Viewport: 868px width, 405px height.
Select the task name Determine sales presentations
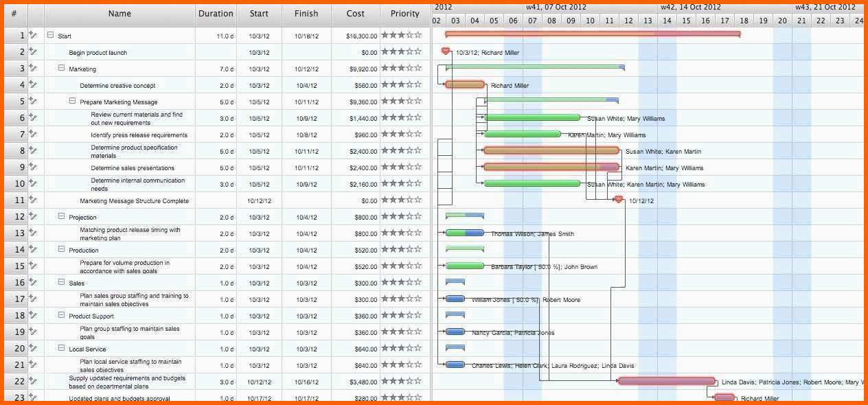coord(133,167)
